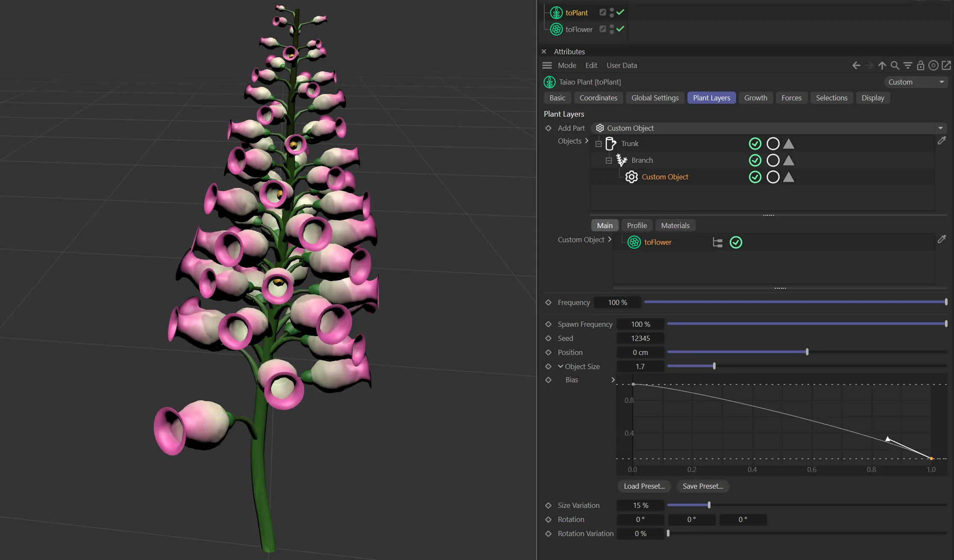
Task: Collapse the Object Size section chevron
Action: pos(561,366)
